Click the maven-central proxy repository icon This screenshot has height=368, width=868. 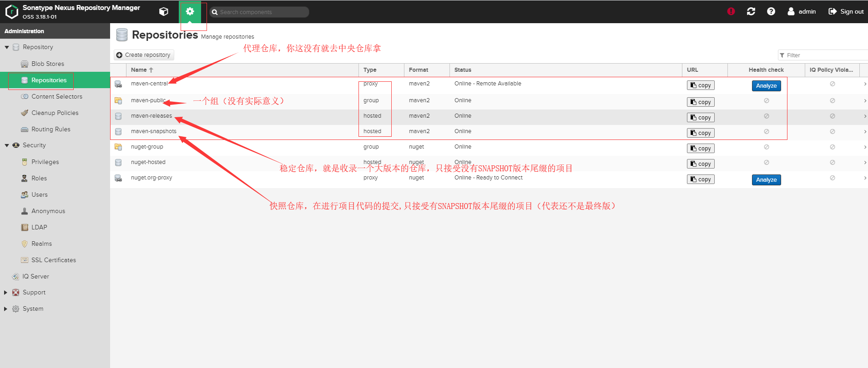(118, 84)
